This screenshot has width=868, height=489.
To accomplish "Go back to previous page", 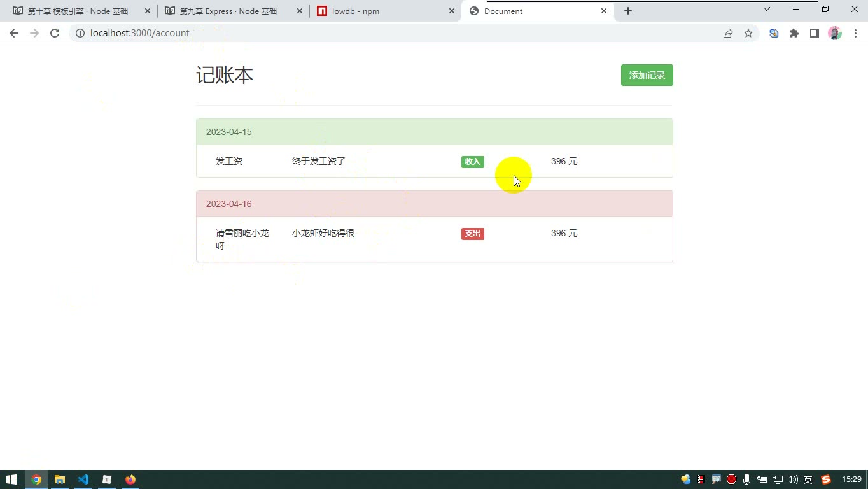I will click(x=13, y=33).
